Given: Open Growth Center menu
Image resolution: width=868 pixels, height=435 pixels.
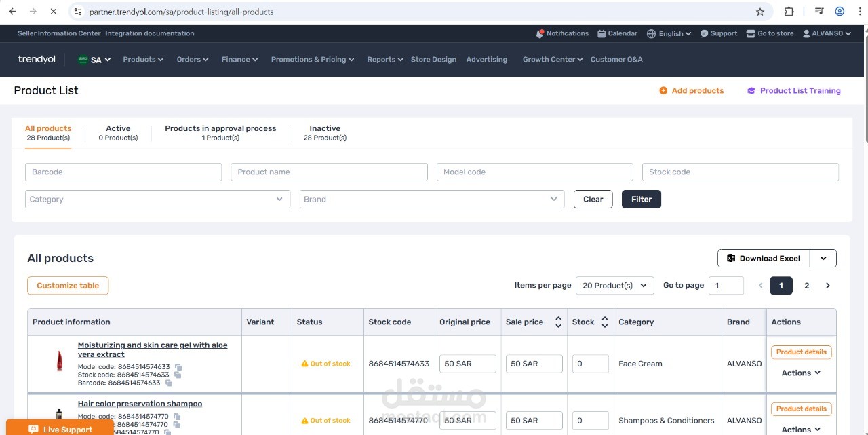Looking at the screenshot, I should (x=553, y=60).
